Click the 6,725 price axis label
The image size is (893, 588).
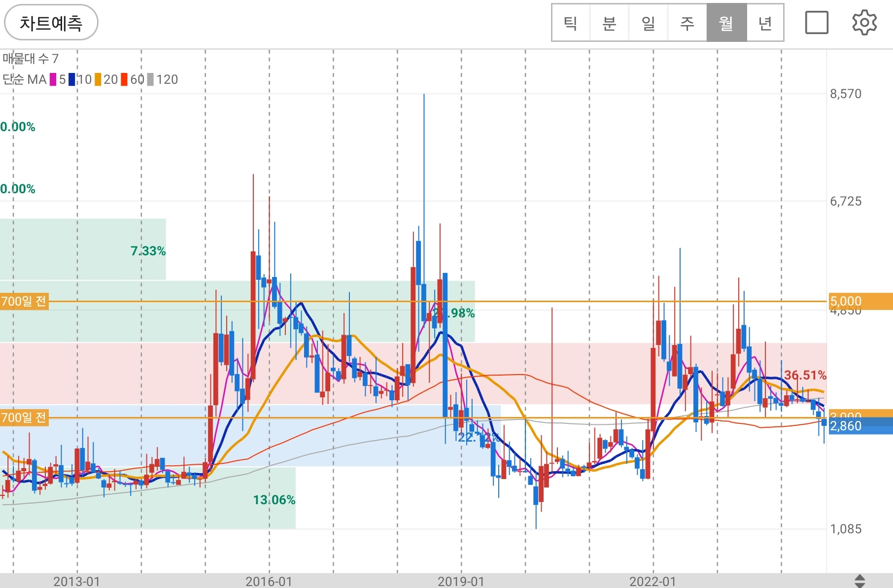[846, 201]
